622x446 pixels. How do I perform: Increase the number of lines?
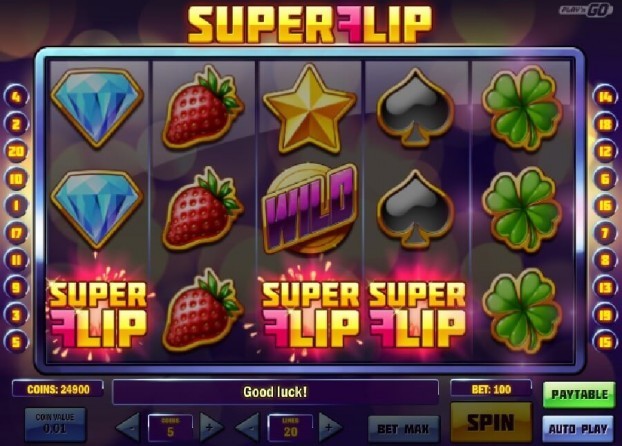click(330, 427)
